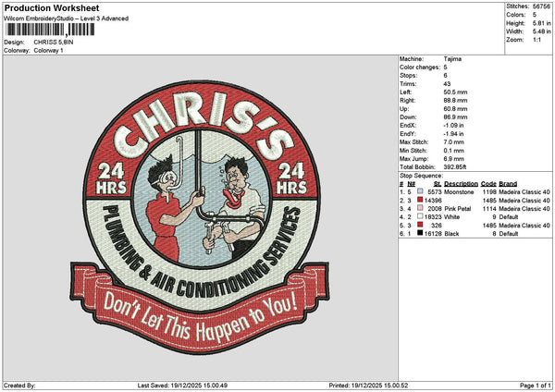
Task: Click the 'Stops:' label
Action: tap(409, 76)
